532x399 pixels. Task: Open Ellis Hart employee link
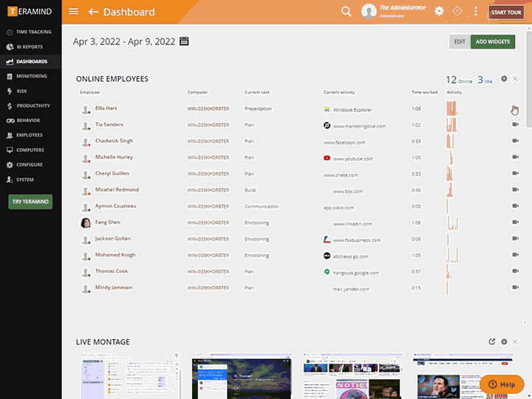point(106,109)
